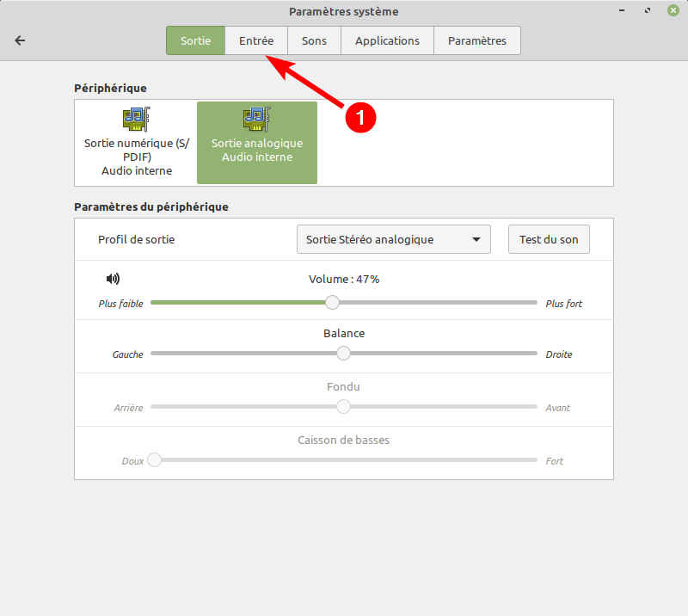Open the Paramètres tab
688x616 pixels.
tap(477, 40)
